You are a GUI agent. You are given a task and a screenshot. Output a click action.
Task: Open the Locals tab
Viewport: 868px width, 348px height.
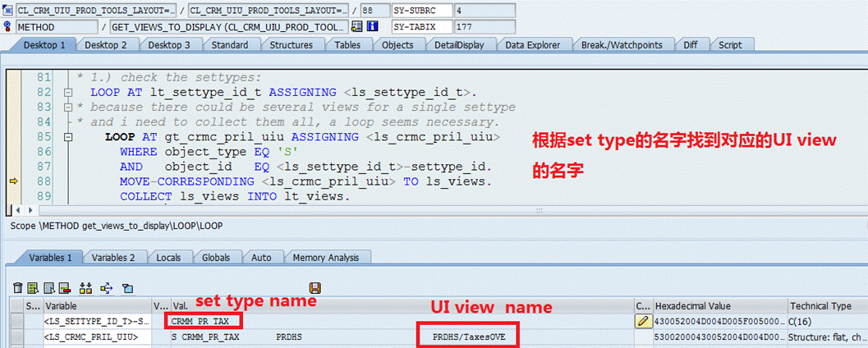pos(169,257)
